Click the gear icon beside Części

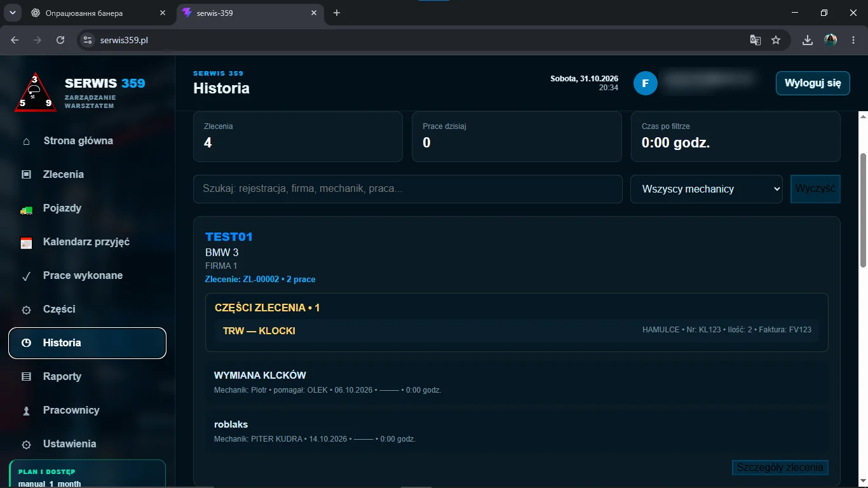[x=26, y=310]
